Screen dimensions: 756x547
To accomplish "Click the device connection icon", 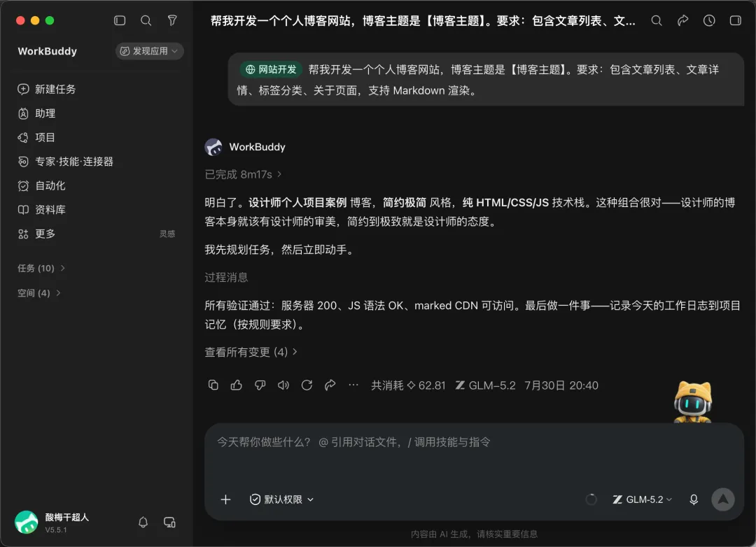I will (169, 523).
